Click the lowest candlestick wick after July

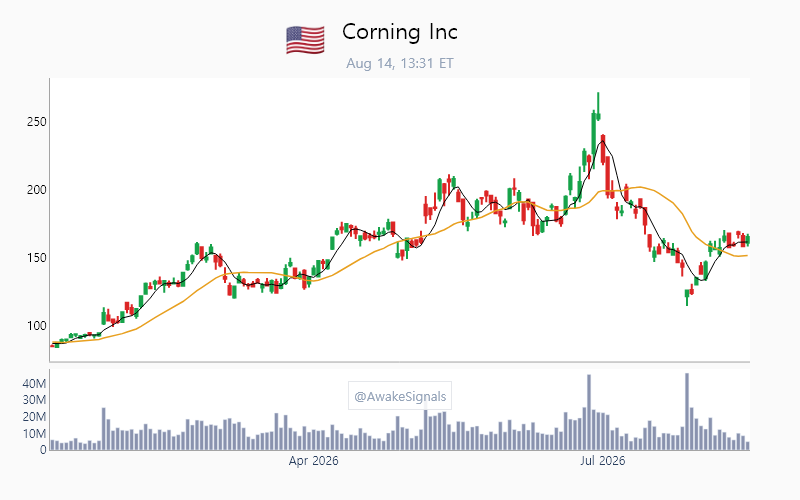(687, 297)
